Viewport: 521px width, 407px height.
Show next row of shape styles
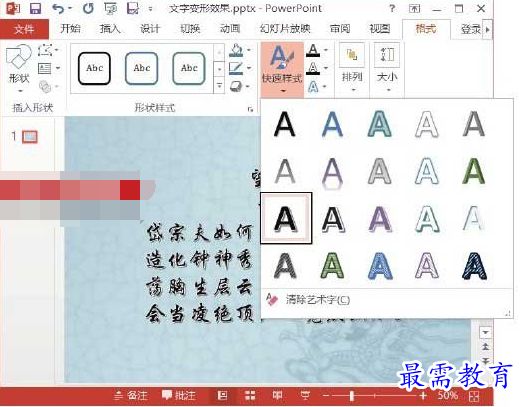pyautogui.click(x=219, y=69)
